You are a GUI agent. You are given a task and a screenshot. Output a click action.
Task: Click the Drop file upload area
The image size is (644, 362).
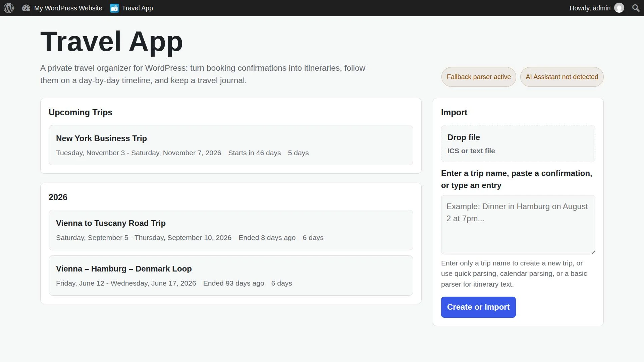coord(518,144)
